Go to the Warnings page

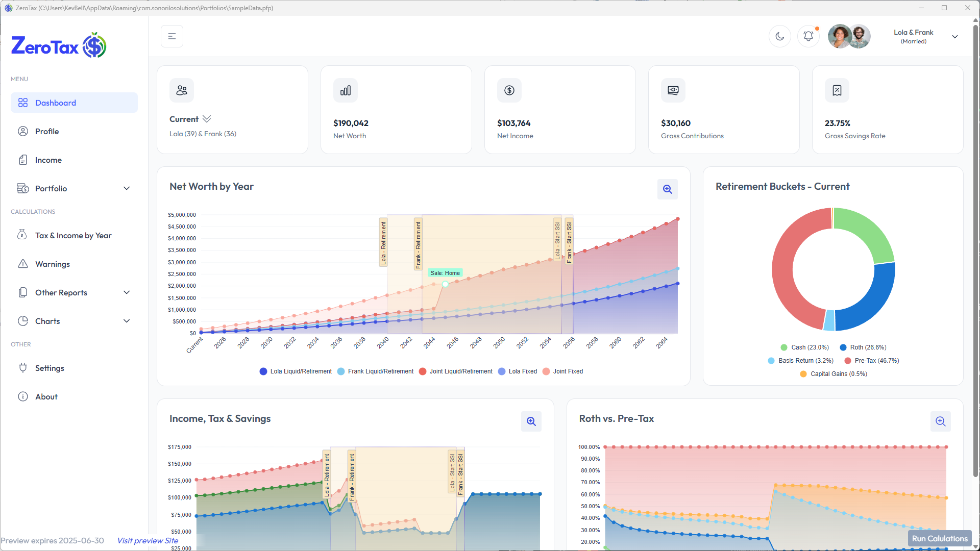pos(52,264)
